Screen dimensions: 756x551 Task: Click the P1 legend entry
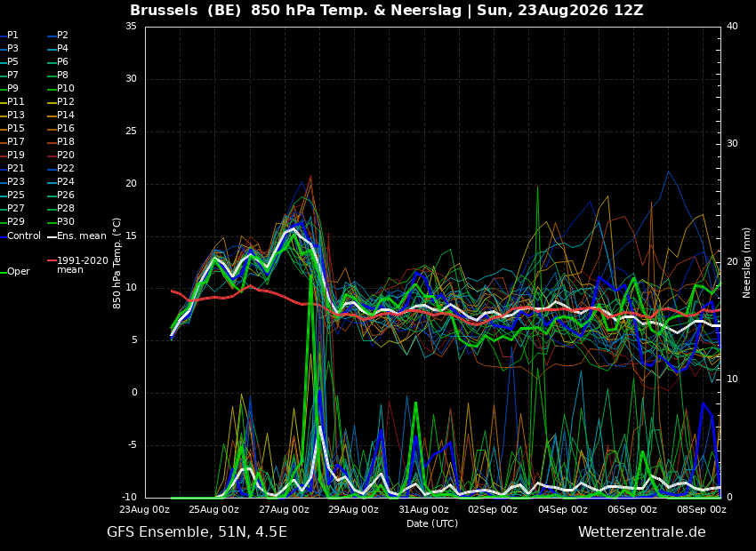(10, 36)
